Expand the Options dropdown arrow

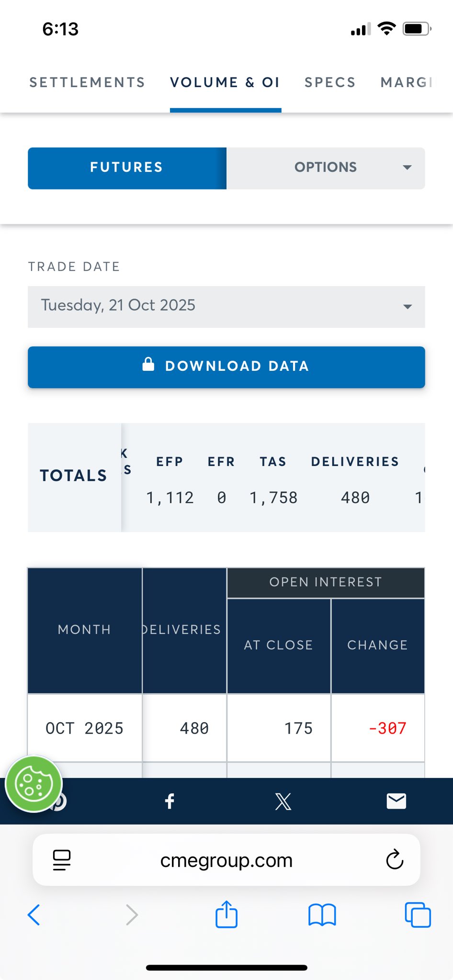click(407, 167)
